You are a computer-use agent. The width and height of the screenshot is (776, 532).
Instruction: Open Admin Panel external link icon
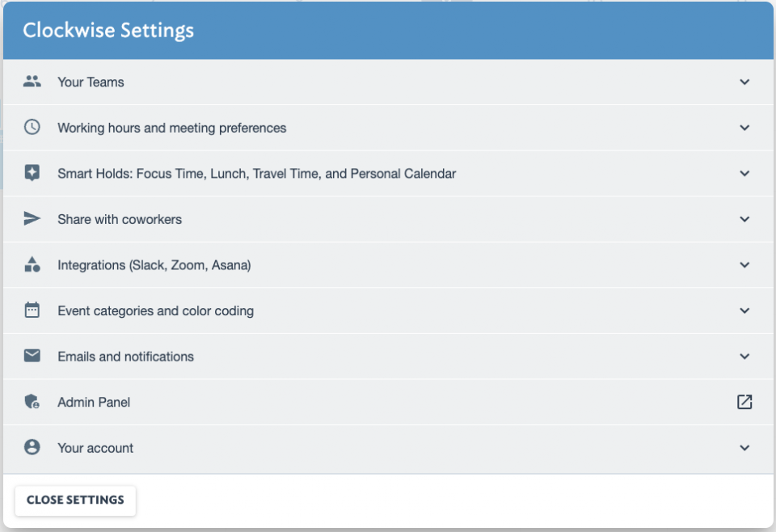click(744, 402)
